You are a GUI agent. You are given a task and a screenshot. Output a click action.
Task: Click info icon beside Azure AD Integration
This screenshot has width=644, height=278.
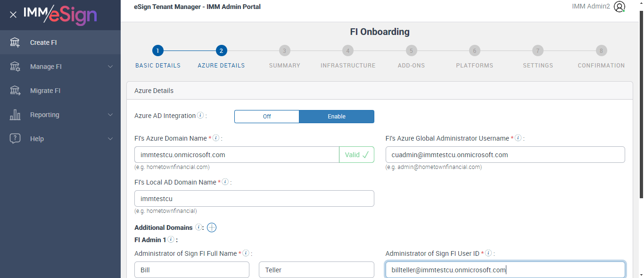(x=200, y=115)
